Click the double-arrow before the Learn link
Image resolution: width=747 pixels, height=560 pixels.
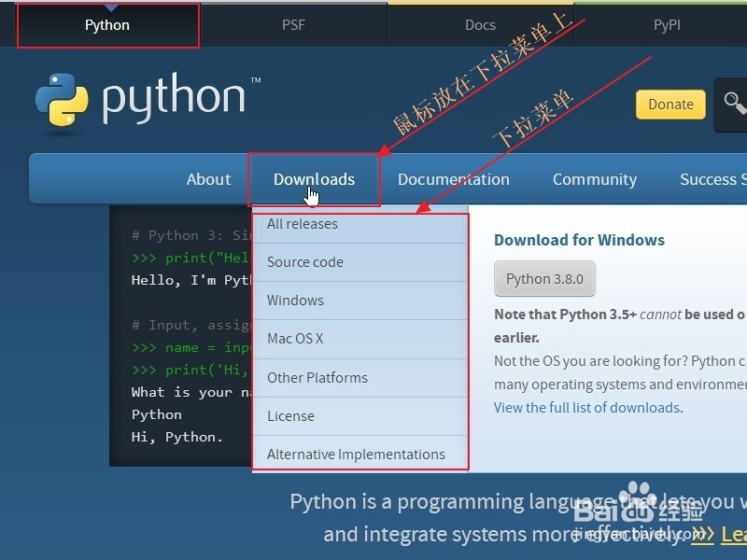click(703, 535)
